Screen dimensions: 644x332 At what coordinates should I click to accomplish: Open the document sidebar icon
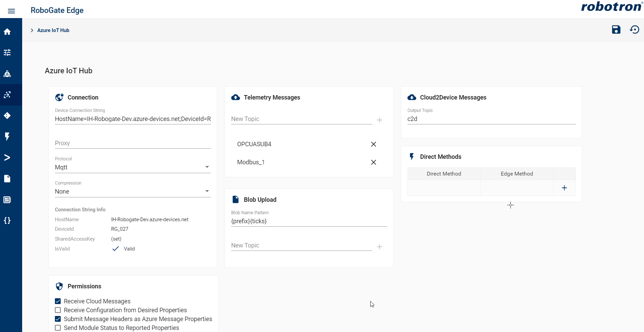click(7, 179)
